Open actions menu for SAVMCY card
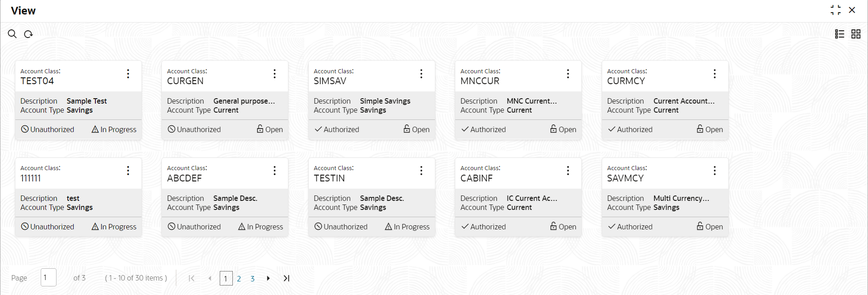Viewport: 868px width, 295px height. [x=715, y=171]
